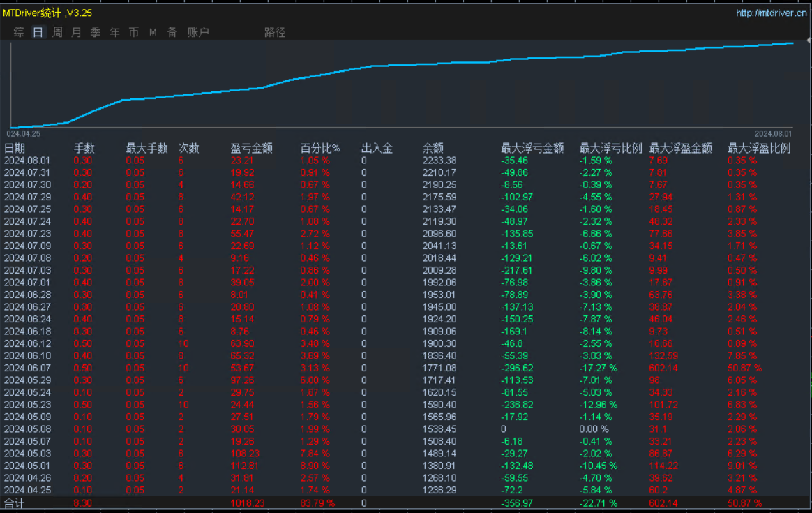Switch to the 年 yearly tab
812x513 pixels.
pos(114,32)
